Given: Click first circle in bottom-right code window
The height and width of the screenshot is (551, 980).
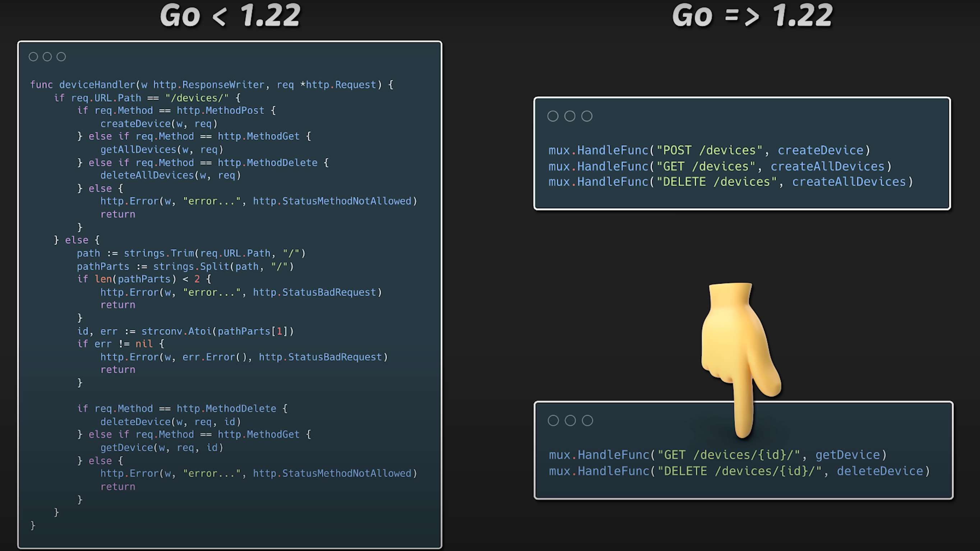Looking at the screenshot, I should coord(553,421).
